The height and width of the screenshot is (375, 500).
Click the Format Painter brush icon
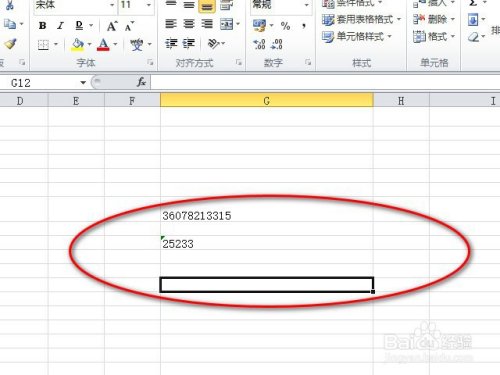click(11, 44)
